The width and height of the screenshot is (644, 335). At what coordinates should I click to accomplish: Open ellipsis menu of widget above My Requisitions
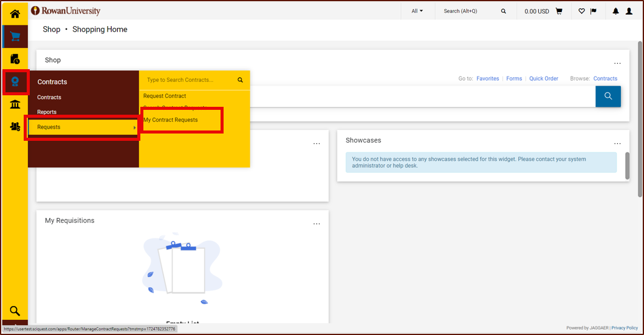[317, 143]
